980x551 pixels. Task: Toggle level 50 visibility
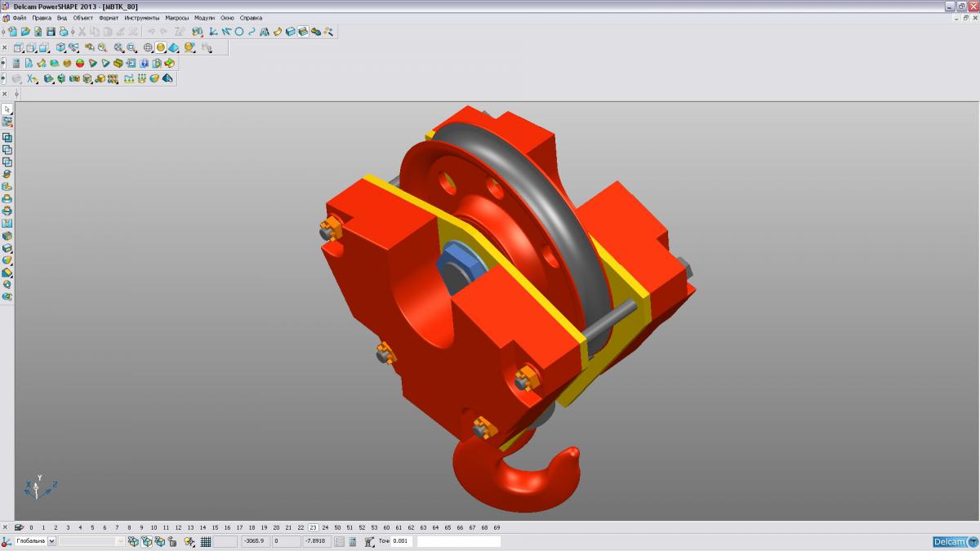point(337,527)
